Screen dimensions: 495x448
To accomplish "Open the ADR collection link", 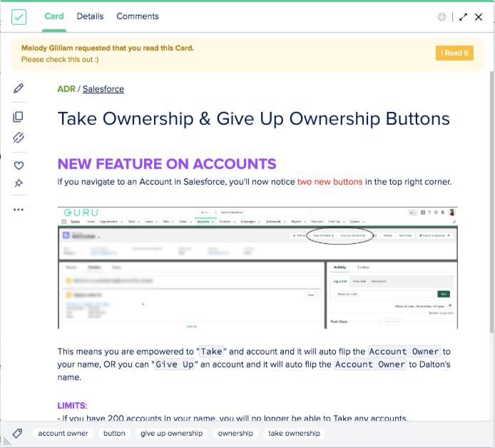I will (x=66, y=89).
